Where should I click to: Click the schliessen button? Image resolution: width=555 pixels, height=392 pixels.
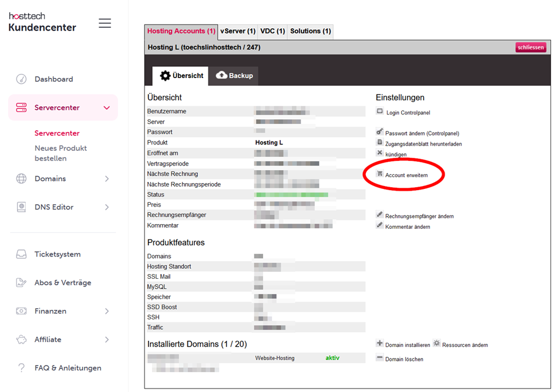[x=530, y=48]
